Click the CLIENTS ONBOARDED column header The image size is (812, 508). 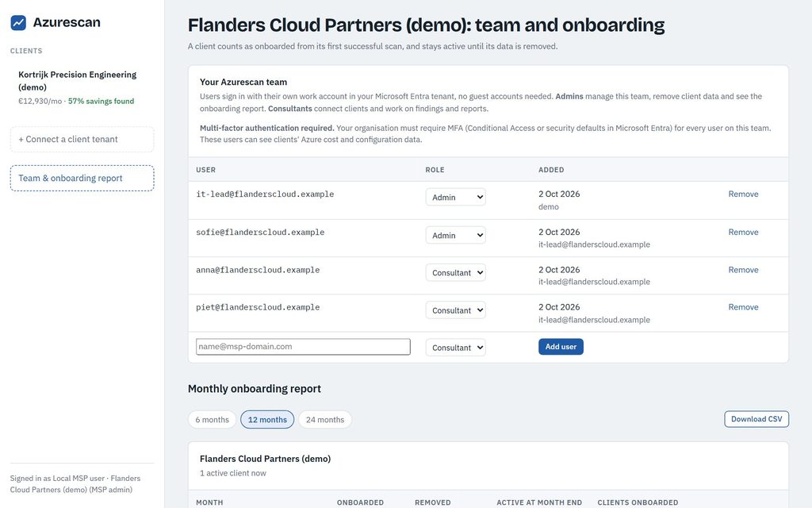(x=638, y=502)
